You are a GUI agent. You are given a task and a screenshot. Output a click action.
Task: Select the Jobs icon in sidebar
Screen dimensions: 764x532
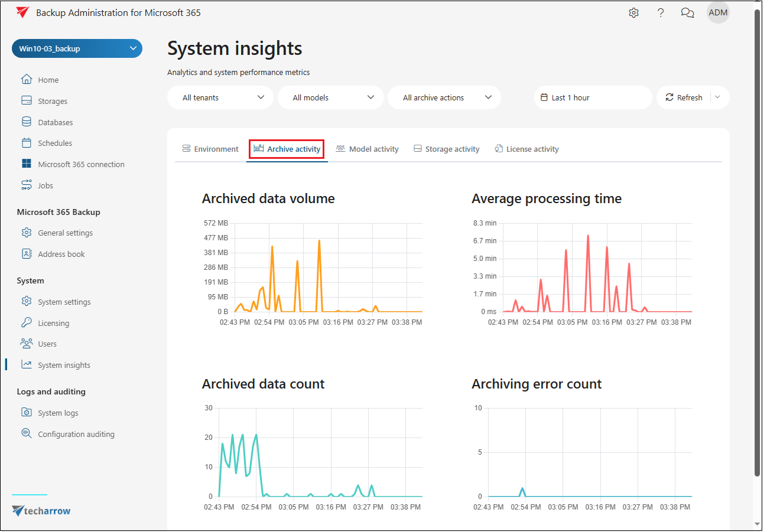27,185
